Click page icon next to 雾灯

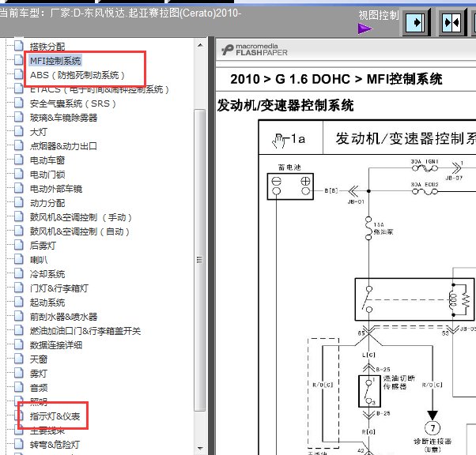pyautogui.click(x=19, y=373)
